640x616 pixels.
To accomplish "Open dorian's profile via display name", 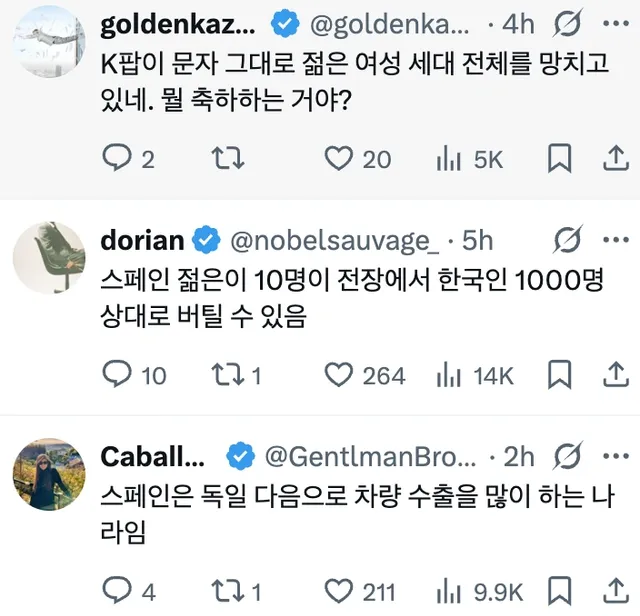I will click(x=143, y=240).
